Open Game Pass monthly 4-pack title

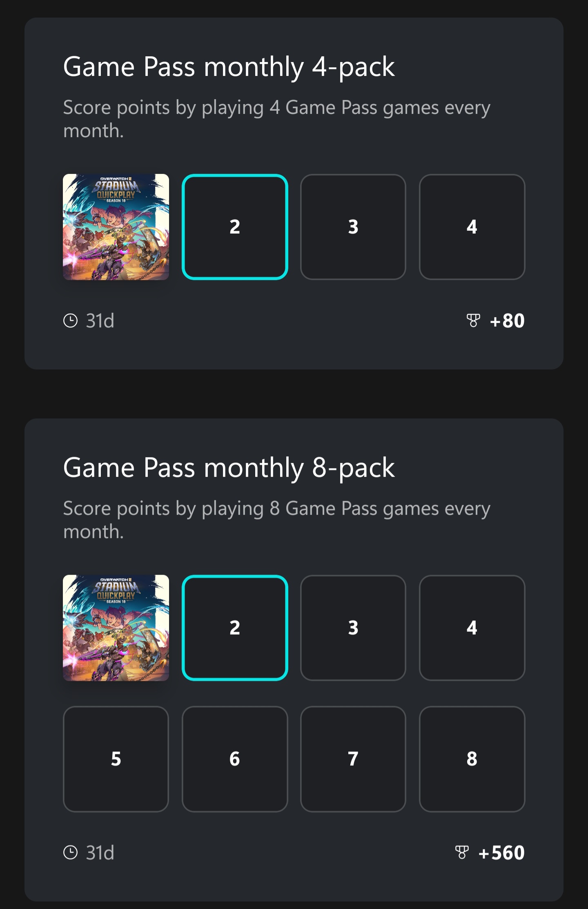(229, 67)
